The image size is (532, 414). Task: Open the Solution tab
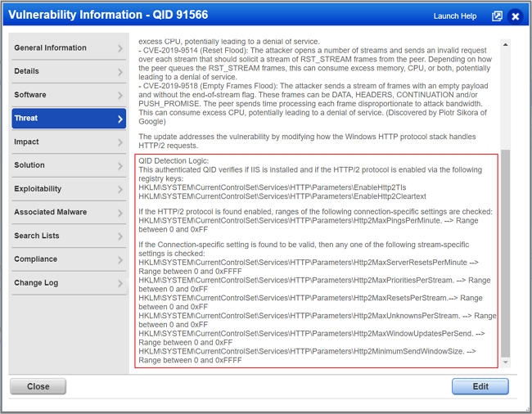(x=69, y=165)
